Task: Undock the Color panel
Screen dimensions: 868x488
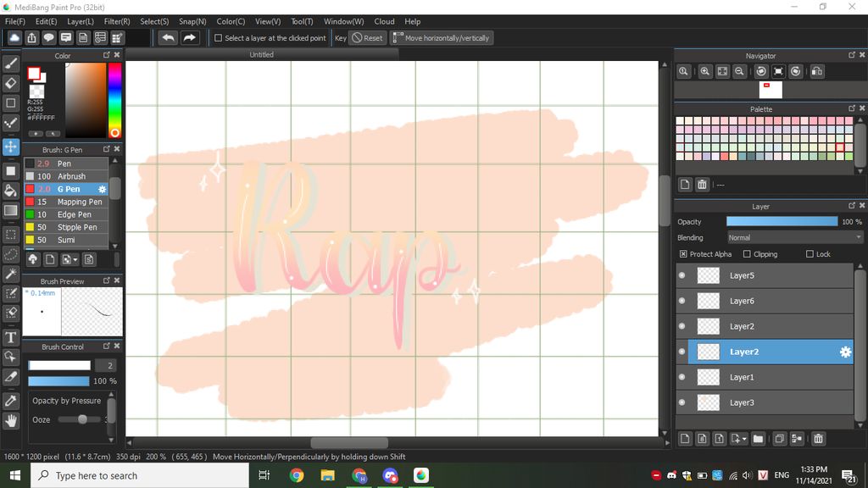Action: (x=106, y=55)
